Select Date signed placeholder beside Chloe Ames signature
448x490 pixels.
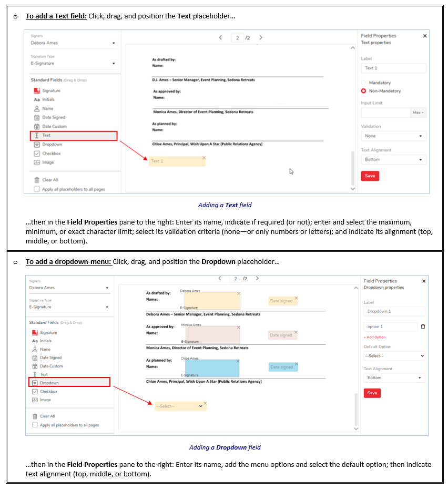pos(283,367)
